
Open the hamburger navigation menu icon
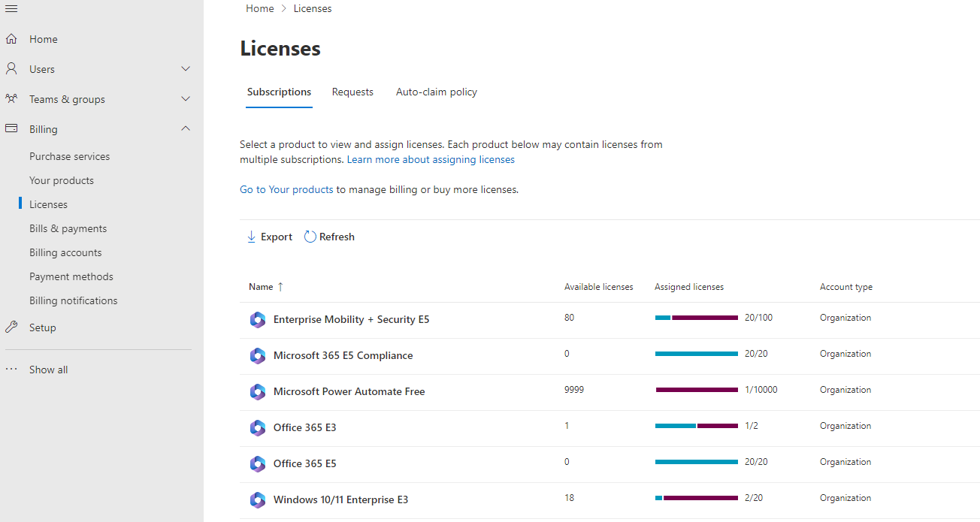pos(11,8)
